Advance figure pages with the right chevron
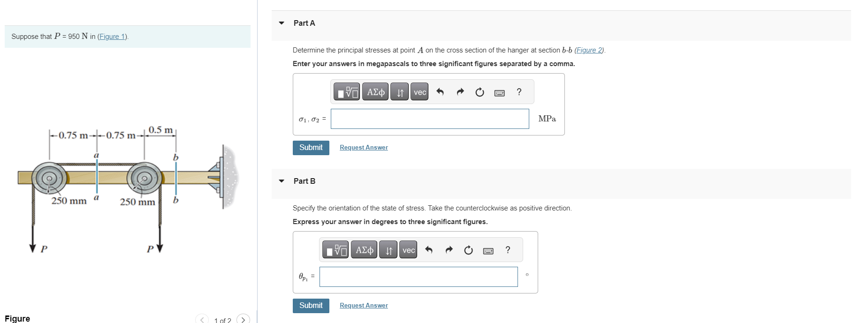This screenshot has width=868, height=323. click(x=244, y=319)
